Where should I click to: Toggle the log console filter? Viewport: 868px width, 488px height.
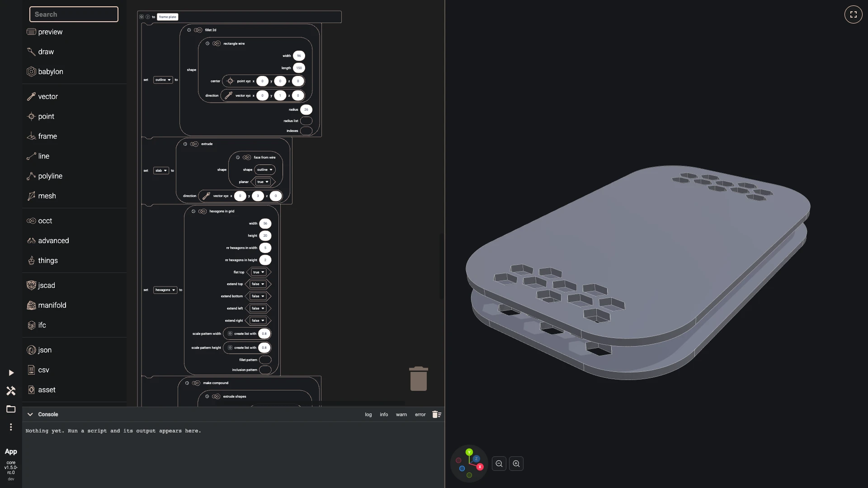pos(368,414)
